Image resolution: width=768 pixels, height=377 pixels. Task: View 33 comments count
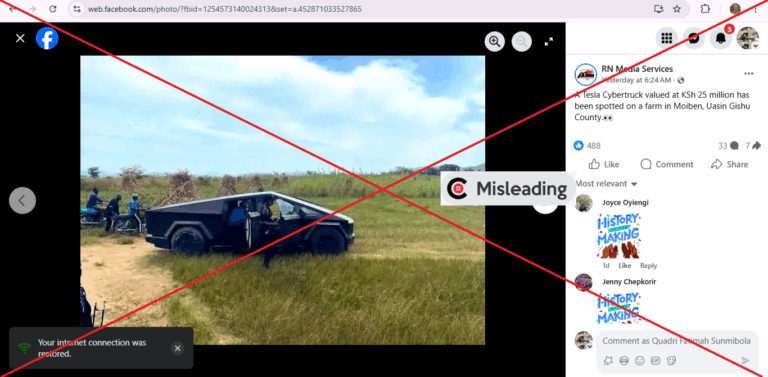(728, 145)
